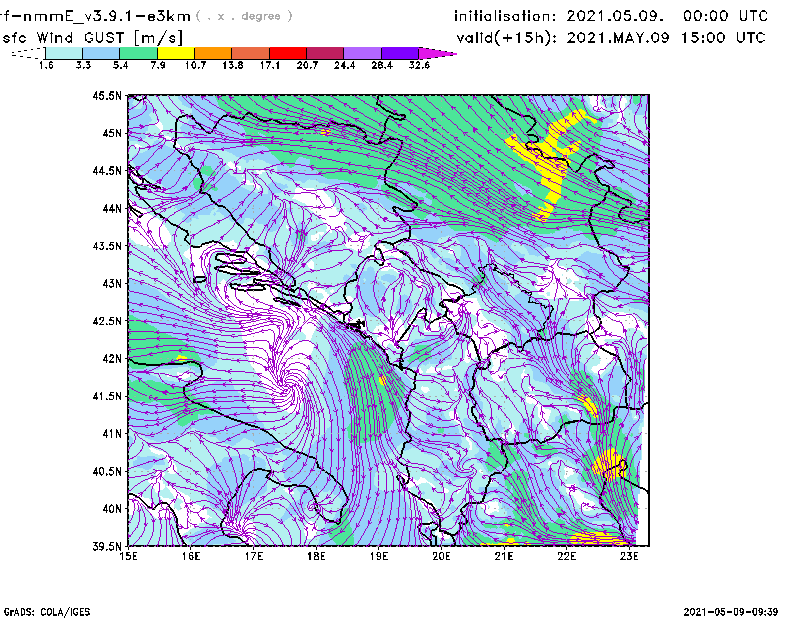The width and height of the screenshot is (800, 618).
Task: Click the '42.5N' latitude label
Action: [107, 321]
